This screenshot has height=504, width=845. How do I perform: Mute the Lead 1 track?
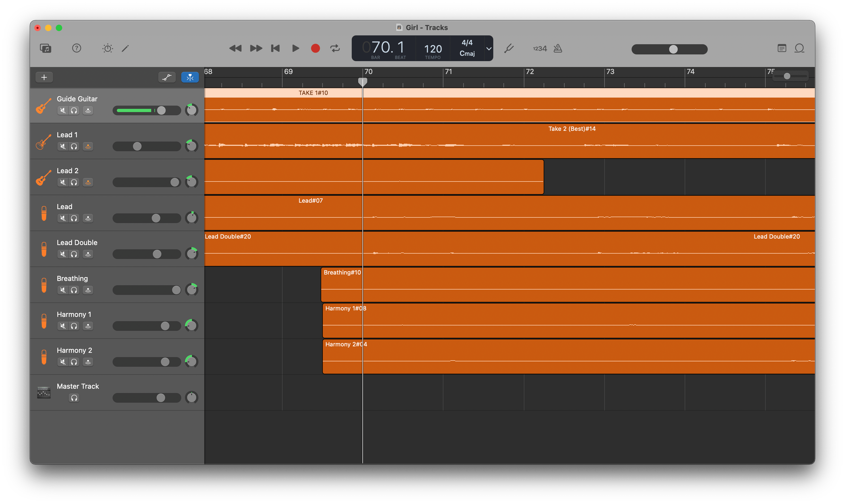[63, 146]
